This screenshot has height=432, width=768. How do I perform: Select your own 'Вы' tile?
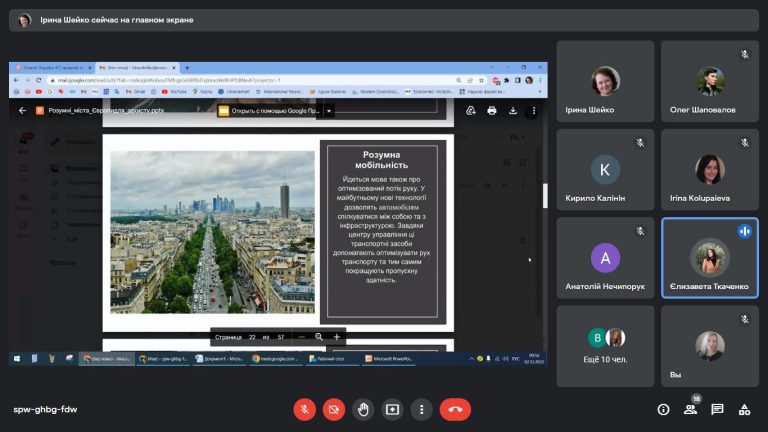point(710,346)
